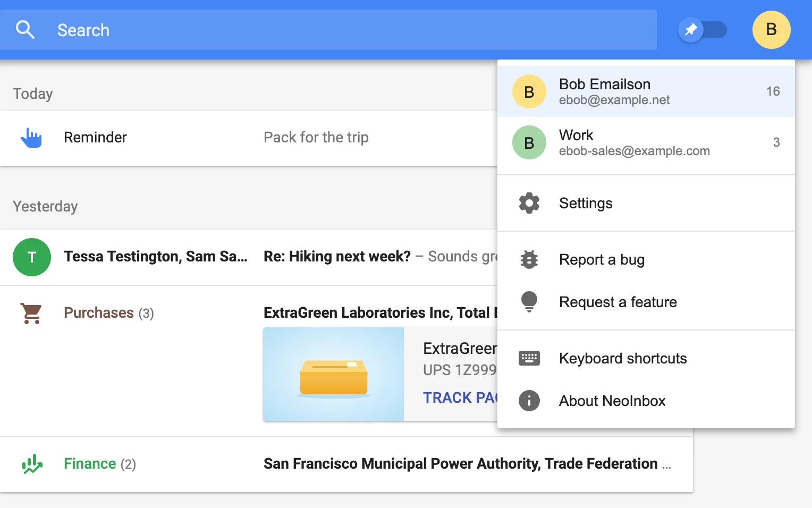Choose Report a bug
Image resolution: width=812 pixels, height=508 pixels.
pos(646,259)
